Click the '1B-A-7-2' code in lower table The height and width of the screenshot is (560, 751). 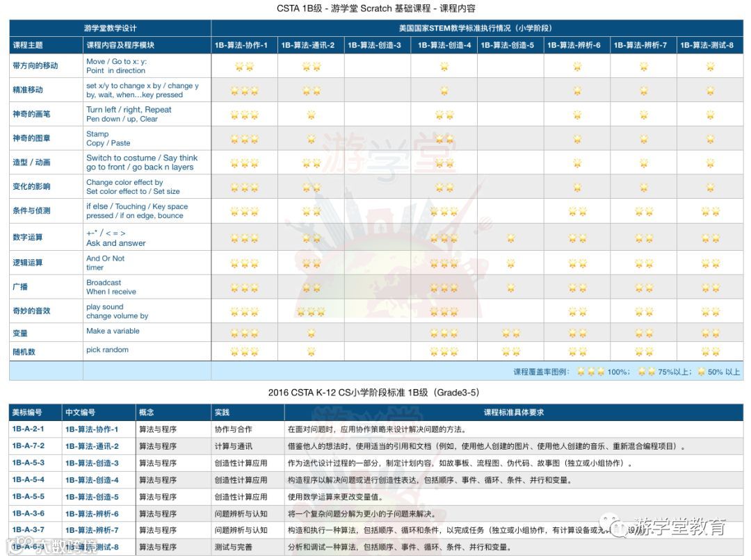coord(29,445)
